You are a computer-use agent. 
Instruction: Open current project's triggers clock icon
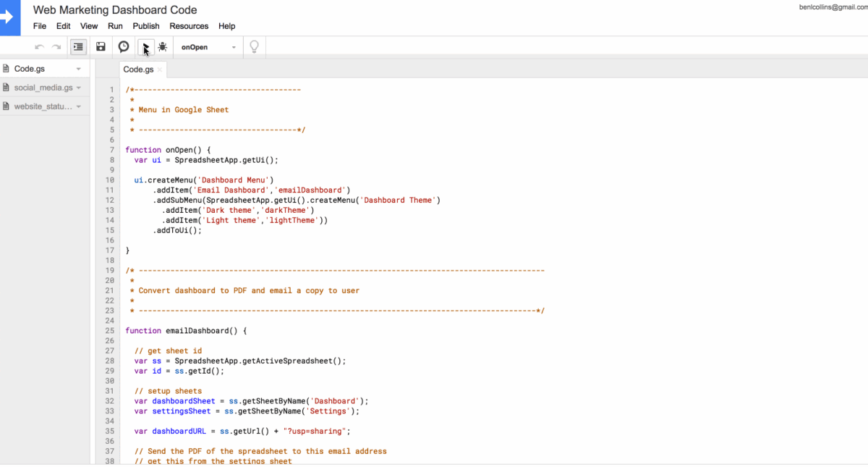(124, 47)
